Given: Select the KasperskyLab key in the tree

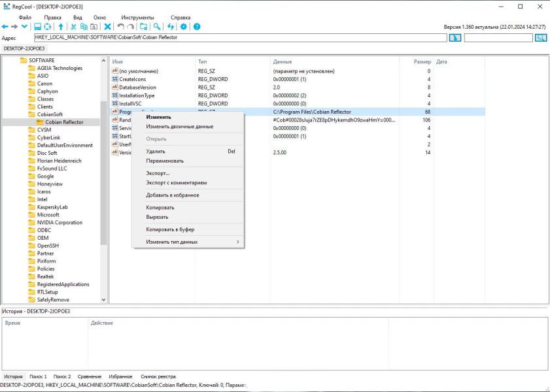Looking at the screenshot, I should (x=52, y=207).
